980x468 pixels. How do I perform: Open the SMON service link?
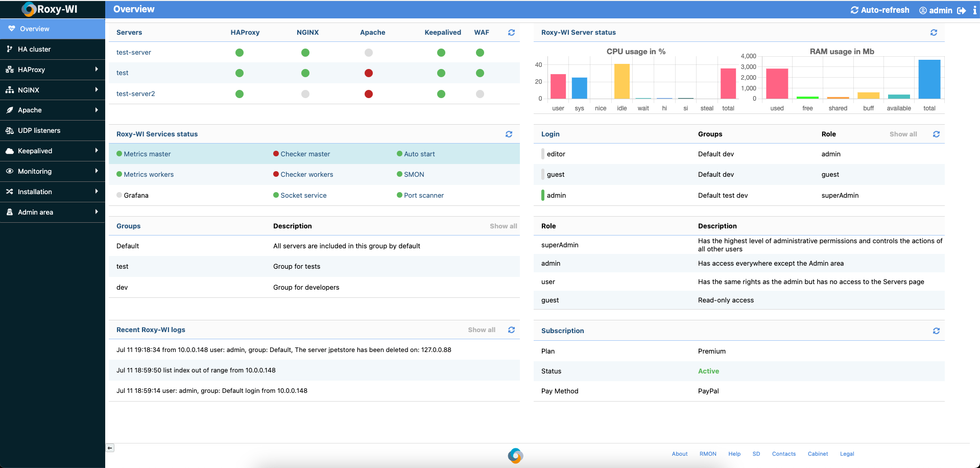tap(414, 174)
